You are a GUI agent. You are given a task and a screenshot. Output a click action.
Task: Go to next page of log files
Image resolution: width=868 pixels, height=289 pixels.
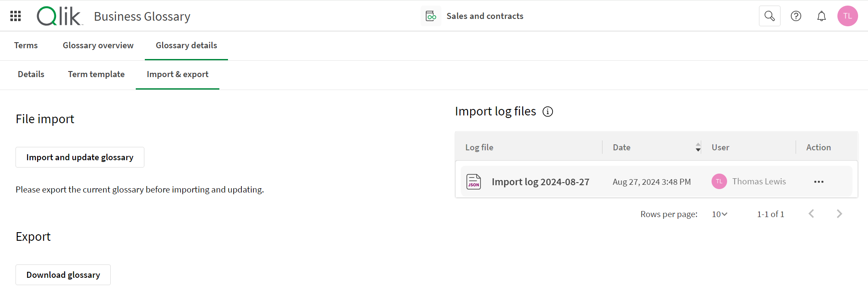(x=839, y=214)
